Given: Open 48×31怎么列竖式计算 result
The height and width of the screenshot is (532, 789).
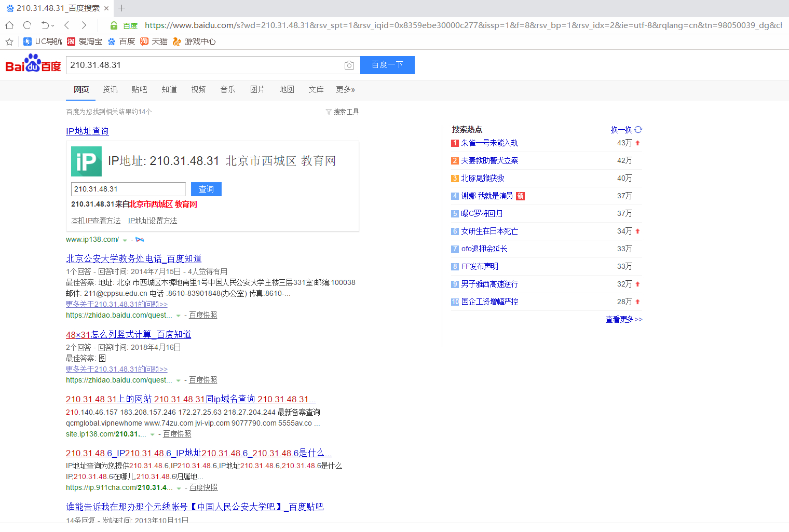Looking at the screenshot, I should 128,335.
